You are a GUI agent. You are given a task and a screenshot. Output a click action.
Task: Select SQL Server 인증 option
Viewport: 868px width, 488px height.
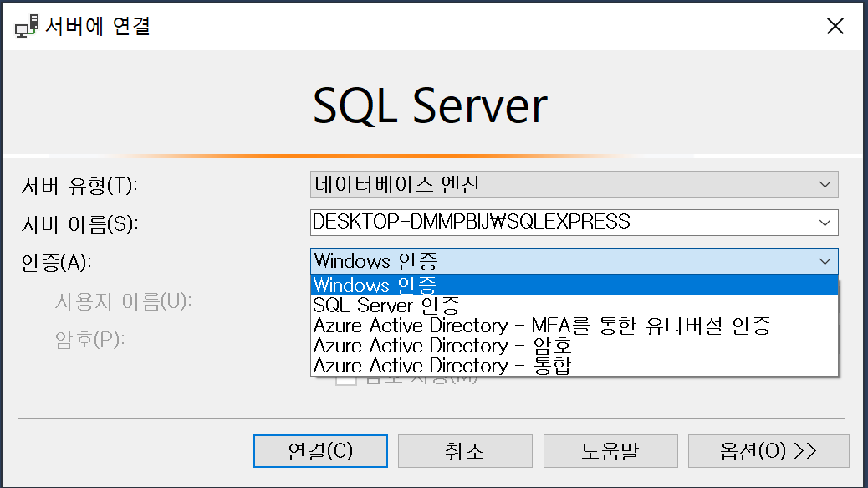(x=574, y=306)
